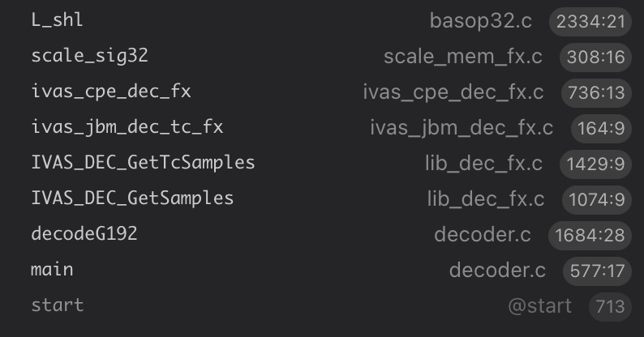Screen dimensions: 644x337
Task: Click the 308:16 line badge
Action: tap(595, 57)
